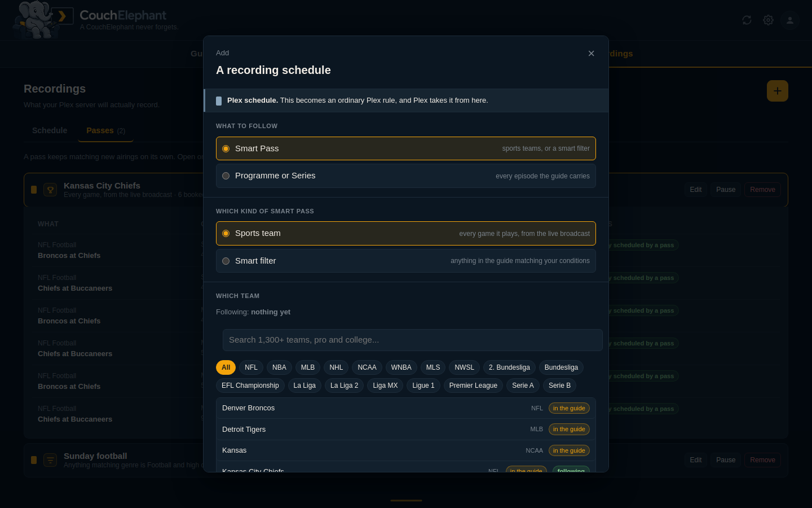This screenshot has height=508, width=812.
Task: Click the trophy icon on Kansas City Chiefs pass
Action: [x=50, y=190]
